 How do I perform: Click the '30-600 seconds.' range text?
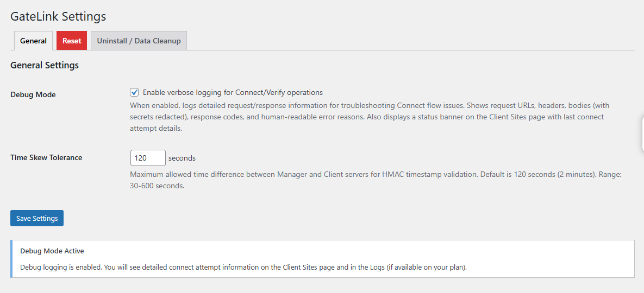[157, 186]
